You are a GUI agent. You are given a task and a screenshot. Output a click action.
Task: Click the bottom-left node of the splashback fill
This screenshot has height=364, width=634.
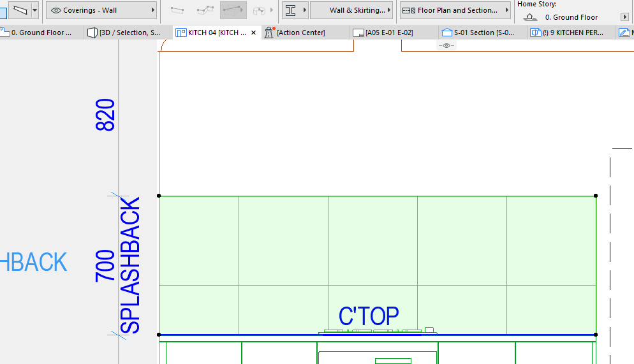(x=159, y=335)
